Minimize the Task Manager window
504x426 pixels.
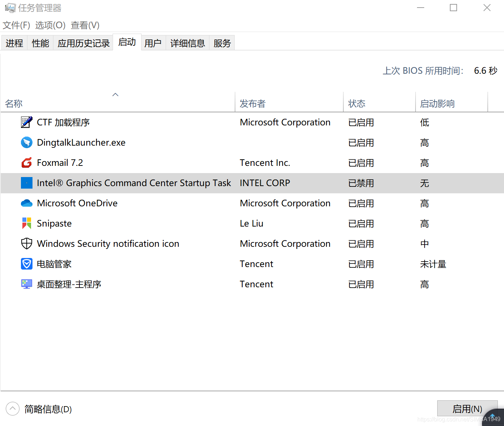pos(421,8)
